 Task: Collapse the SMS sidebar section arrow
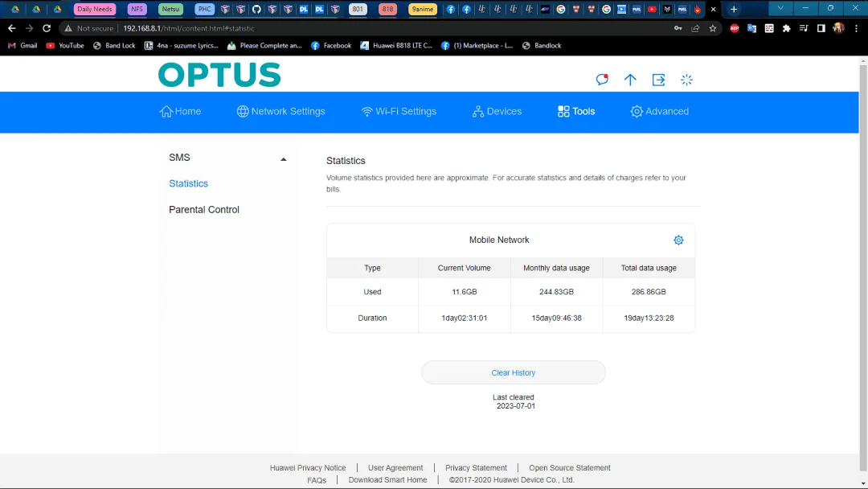click(x=284, y=159)
